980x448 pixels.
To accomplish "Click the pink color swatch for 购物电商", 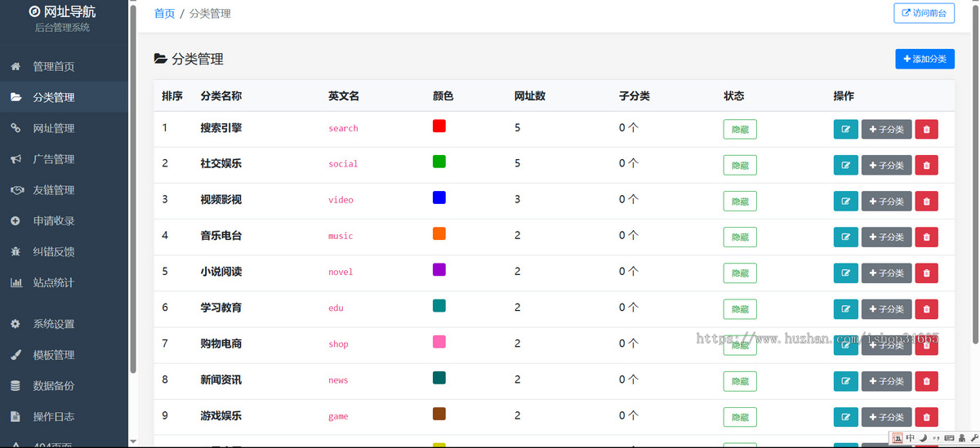I will (x=439, y=341).
